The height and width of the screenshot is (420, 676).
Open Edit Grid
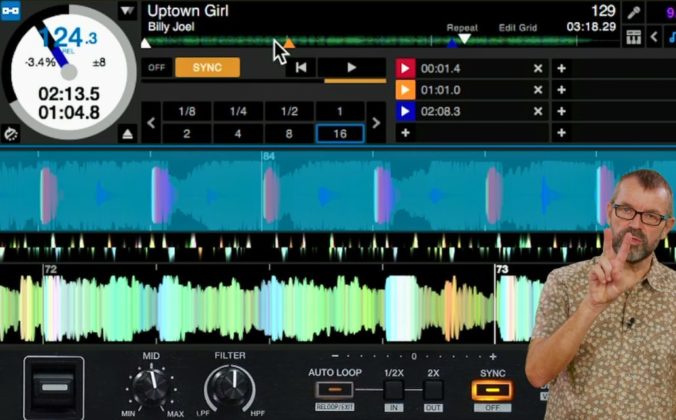518,28
